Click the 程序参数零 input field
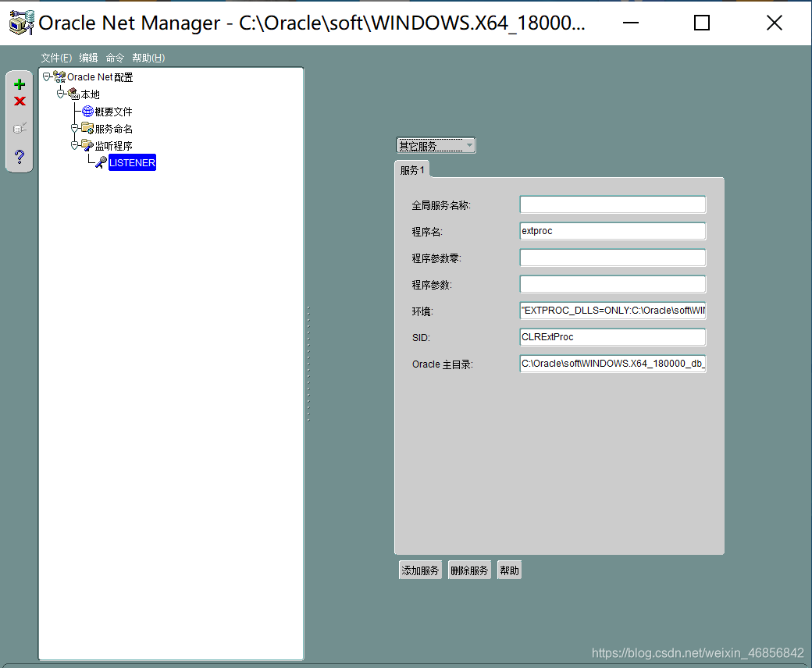This screenshot has height=668, width=812. click(613, 258)
